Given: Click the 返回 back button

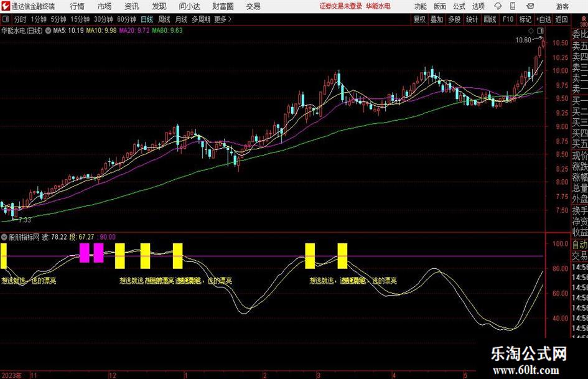Looking at the screenshot, I should [x=561, y=19].
